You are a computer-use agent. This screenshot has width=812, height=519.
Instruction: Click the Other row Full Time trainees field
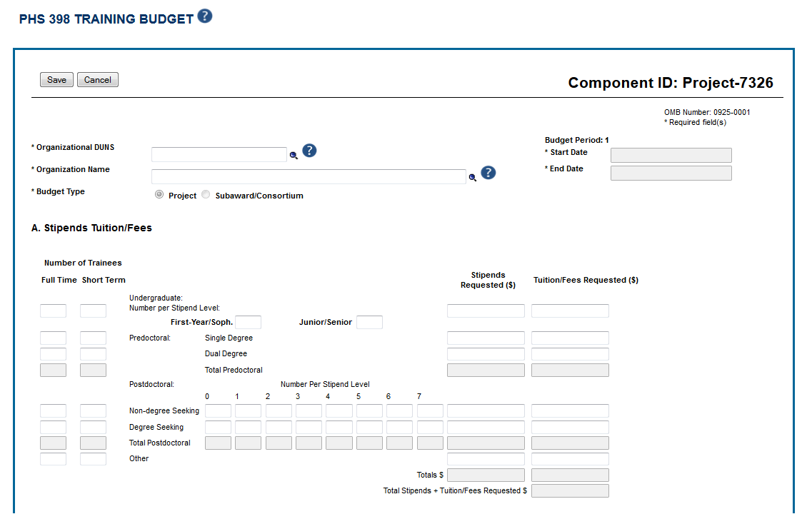53,459
